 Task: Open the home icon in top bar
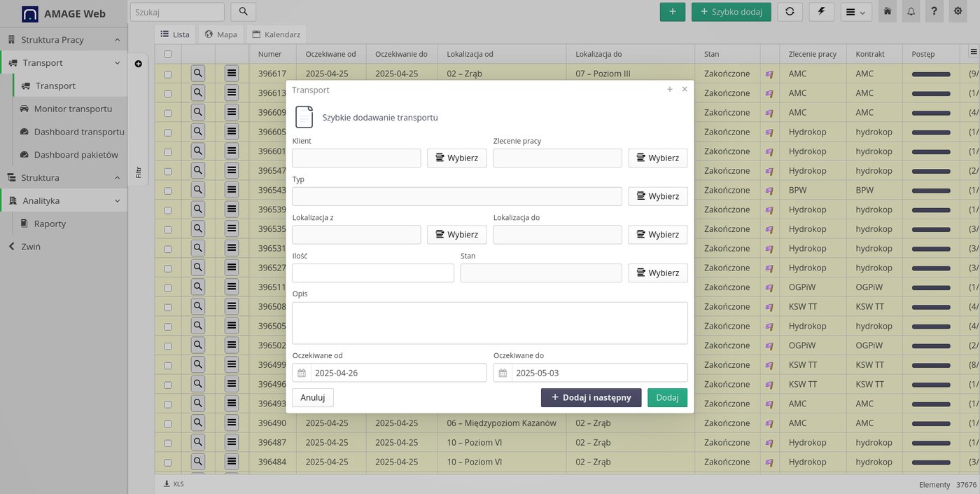pyautogui.click(x=888, y=12)
